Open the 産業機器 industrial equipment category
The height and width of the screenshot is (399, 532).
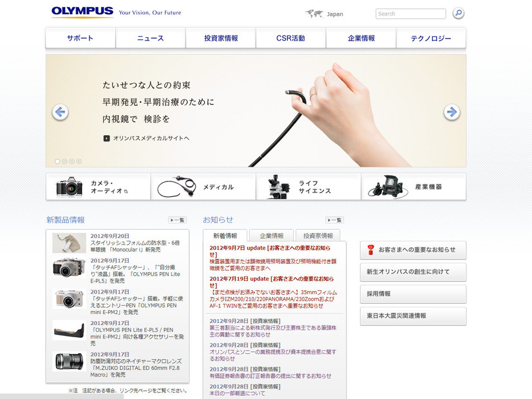[413, 187]
